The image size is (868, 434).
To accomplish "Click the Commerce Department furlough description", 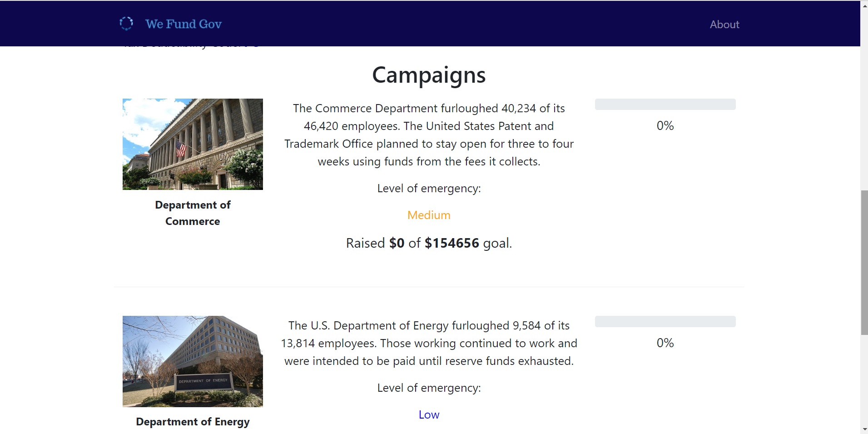I will (x=429, y=135).
